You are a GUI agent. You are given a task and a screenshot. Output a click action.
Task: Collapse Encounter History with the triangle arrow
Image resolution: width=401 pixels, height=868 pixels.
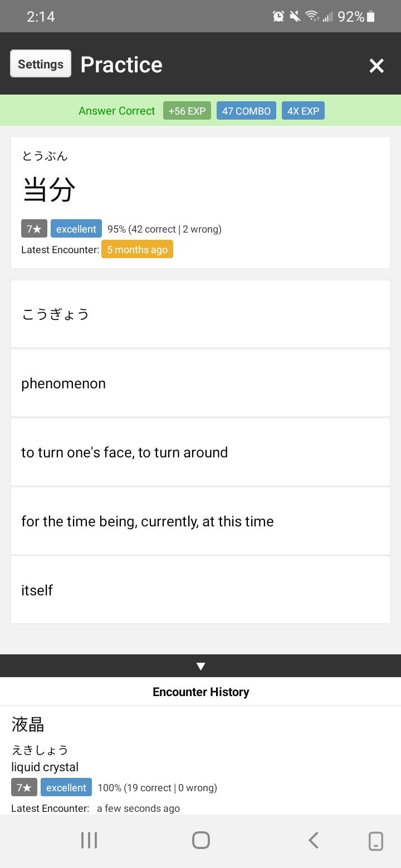[200, 666]
